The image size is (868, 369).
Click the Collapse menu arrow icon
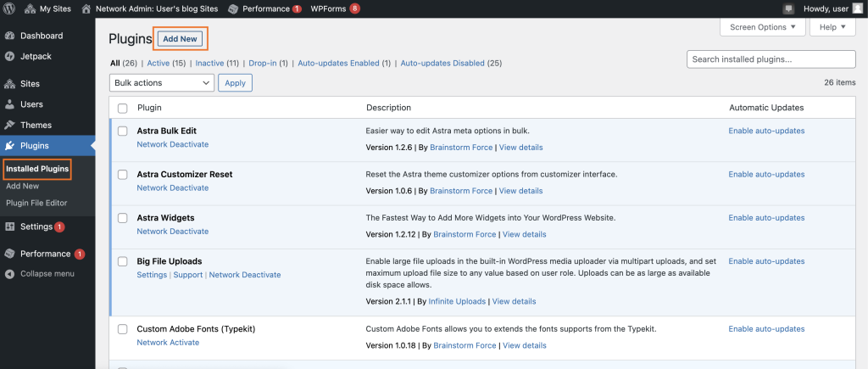[9, 274]
